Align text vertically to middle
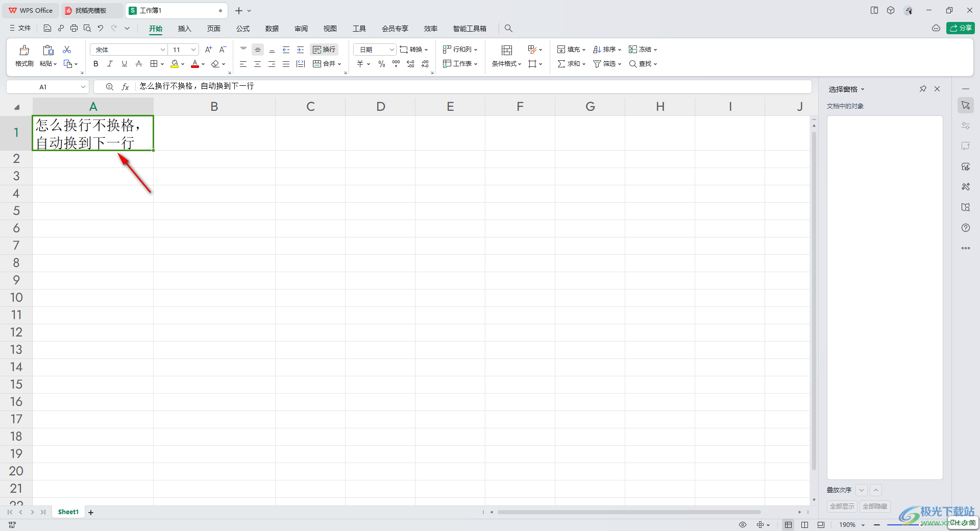This screenshot has height=531, width=980. (258, 50)
